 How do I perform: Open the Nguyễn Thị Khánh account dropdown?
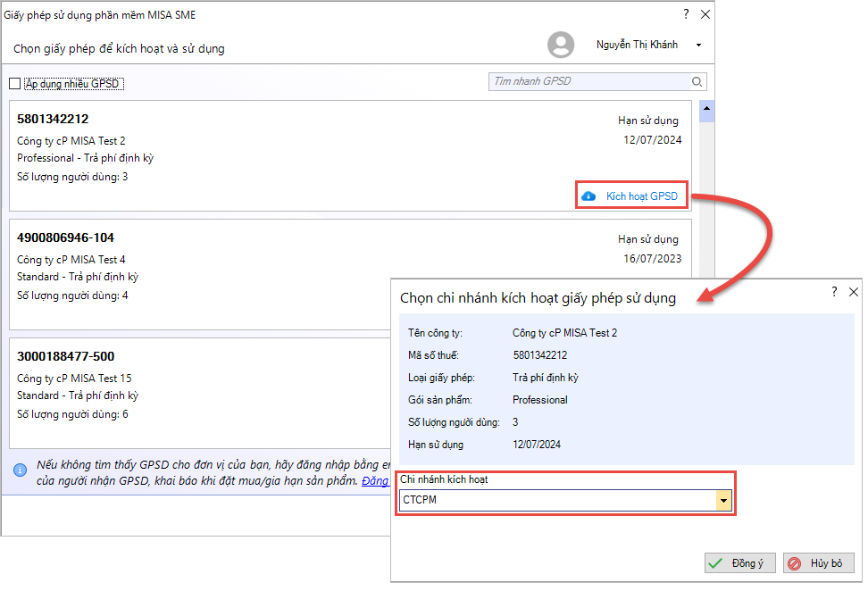coord(698,46)
